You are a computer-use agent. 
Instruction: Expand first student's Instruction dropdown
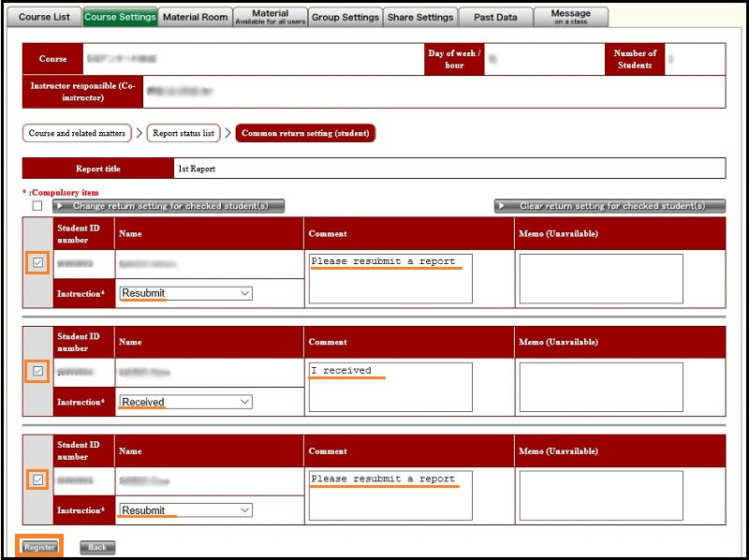185,293
